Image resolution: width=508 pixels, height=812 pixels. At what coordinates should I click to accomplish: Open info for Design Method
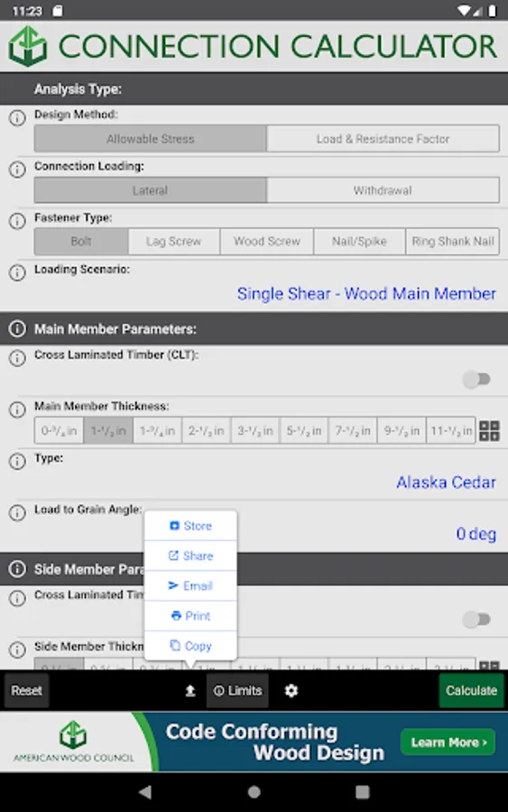click(x=17, y=118)
